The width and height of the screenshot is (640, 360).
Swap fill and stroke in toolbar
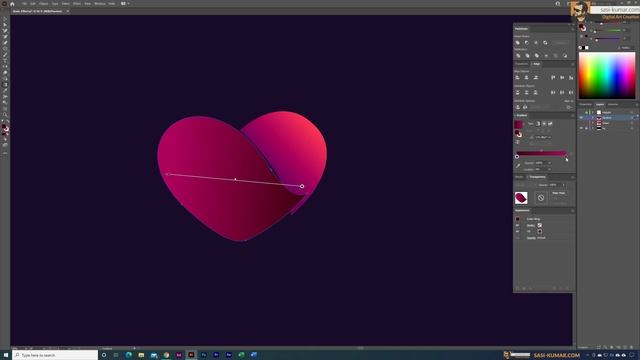pos(8,122)
